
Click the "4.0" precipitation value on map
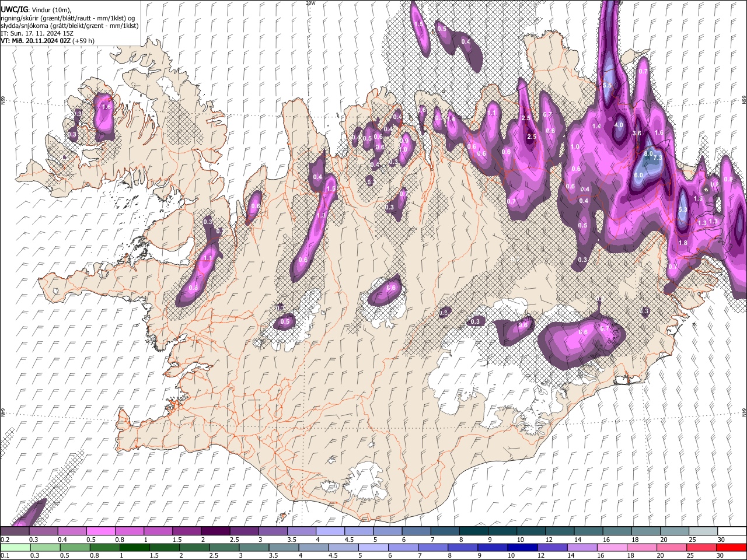[619, 125]
